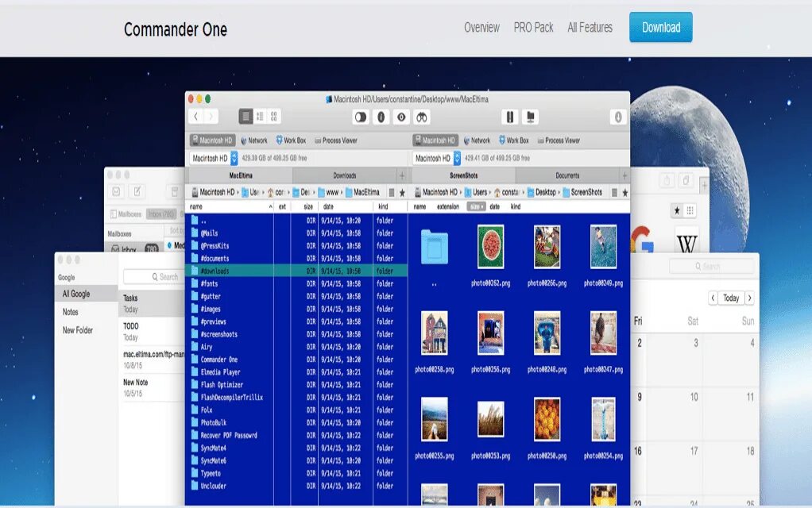Select photo00258.png thumbnail
Viewport: 812px width, 508px height.
(x=434, y=333)
